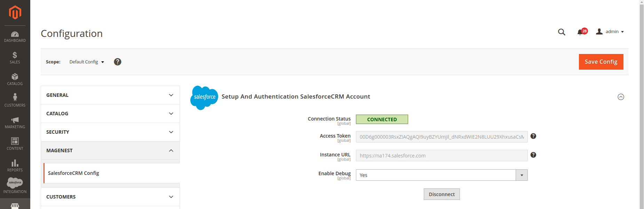Show the Instance URL help tooltip icon
Image resolution: width=644 pixels, height=209 pixels.
point(533,155)
